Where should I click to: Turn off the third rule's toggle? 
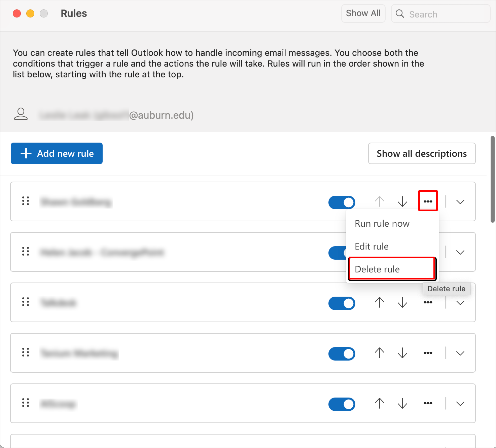pyautogui.click(x=342, y=303)
